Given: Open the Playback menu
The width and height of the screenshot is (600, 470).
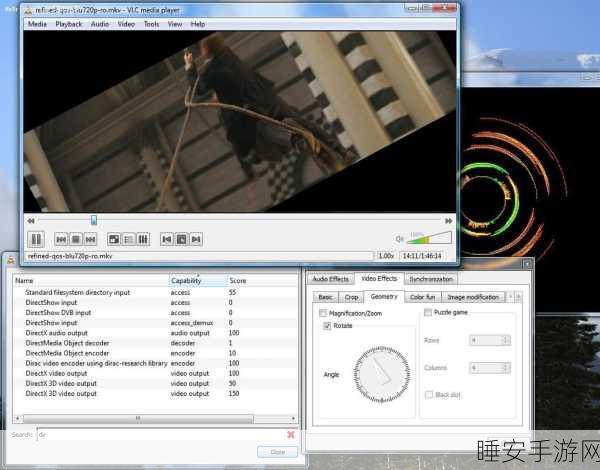Looking at the screenshot, I should pyautogui.click(x=69, y=24).
